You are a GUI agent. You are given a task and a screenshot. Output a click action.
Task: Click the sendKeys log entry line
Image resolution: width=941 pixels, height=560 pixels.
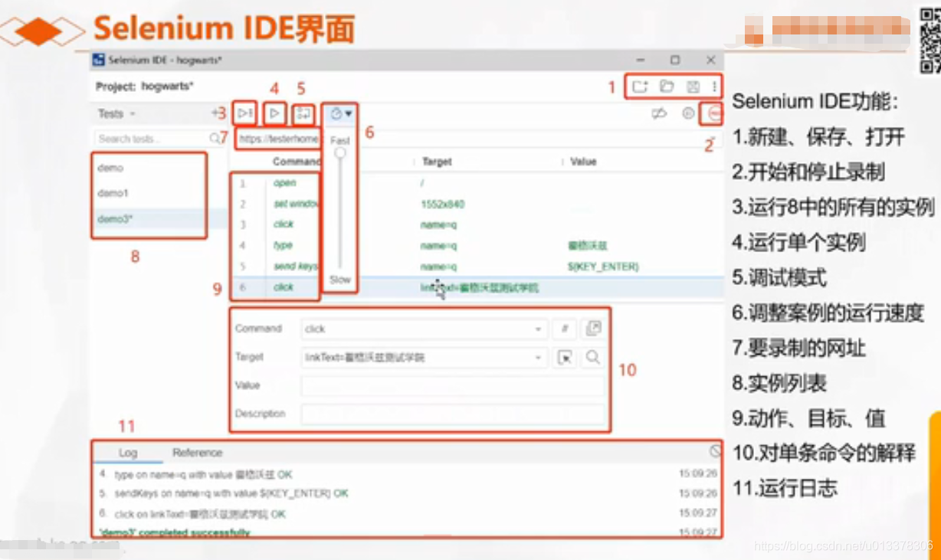click(x=224, y=493)
